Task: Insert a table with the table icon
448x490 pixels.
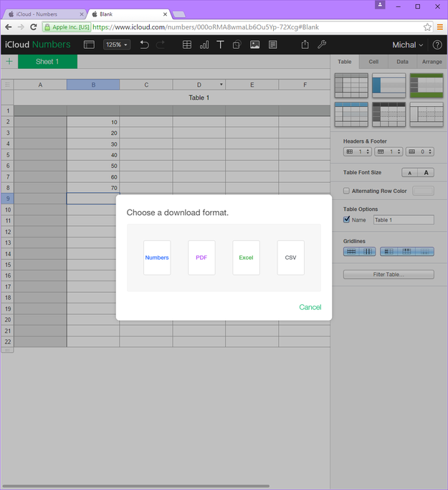Action: [187, 44]
